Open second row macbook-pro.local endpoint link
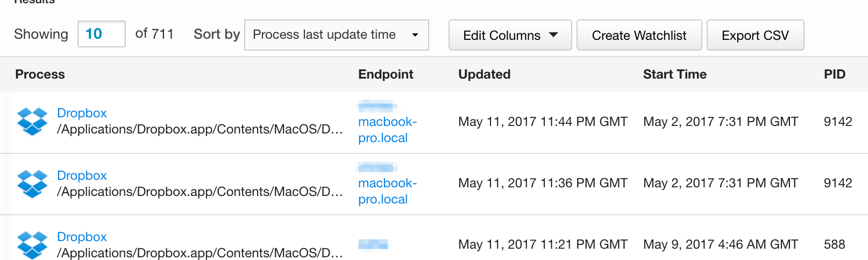 [387, 191]
